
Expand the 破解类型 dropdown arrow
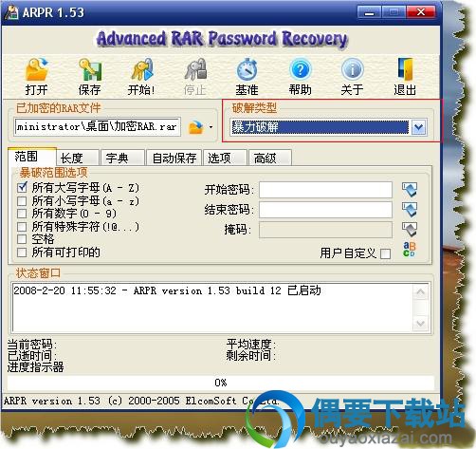tap(419, 127)
